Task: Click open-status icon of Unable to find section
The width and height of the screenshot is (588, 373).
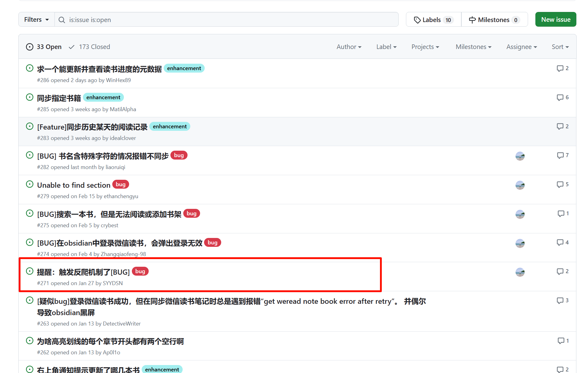Action: [30, 184]
